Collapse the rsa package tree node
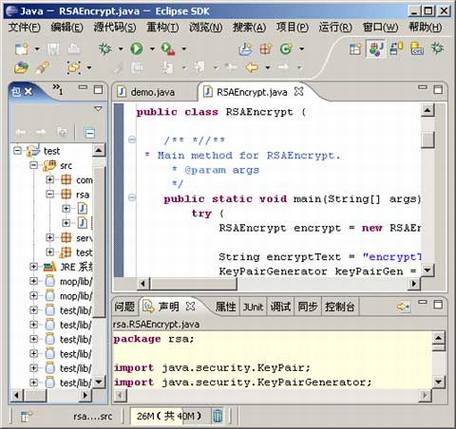The height and width of the screenshot is (429, 456). click(x=50, y=194)
